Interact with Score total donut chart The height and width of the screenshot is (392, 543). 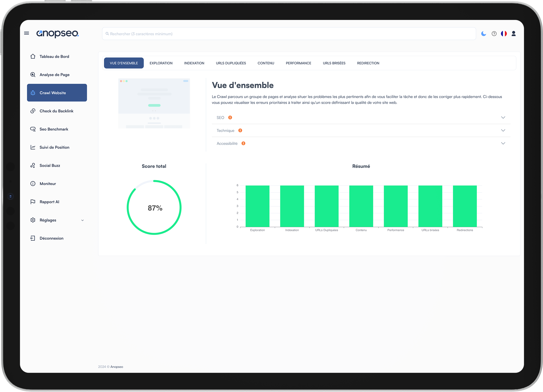pos(154,208)
